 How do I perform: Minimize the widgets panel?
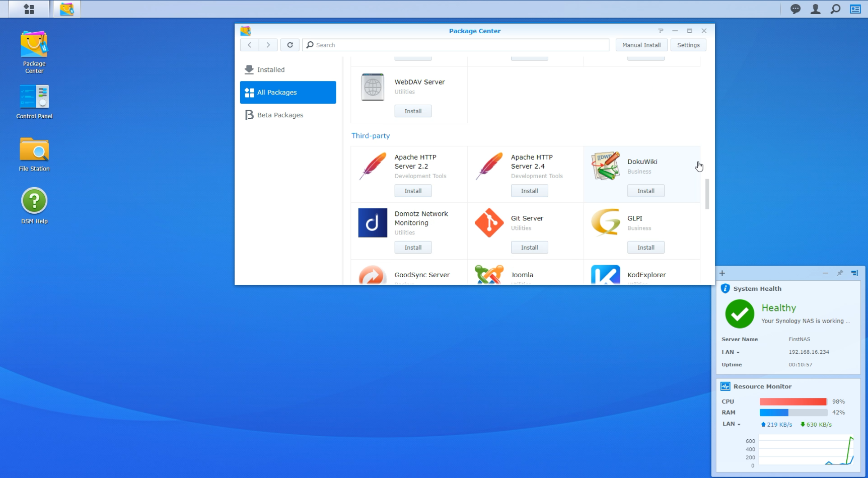point(825,273)
